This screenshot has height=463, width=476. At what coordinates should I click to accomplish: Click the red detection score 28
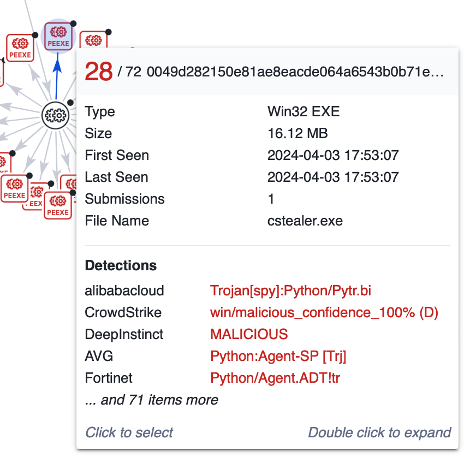pyautogui.click(x=99, y=72)
